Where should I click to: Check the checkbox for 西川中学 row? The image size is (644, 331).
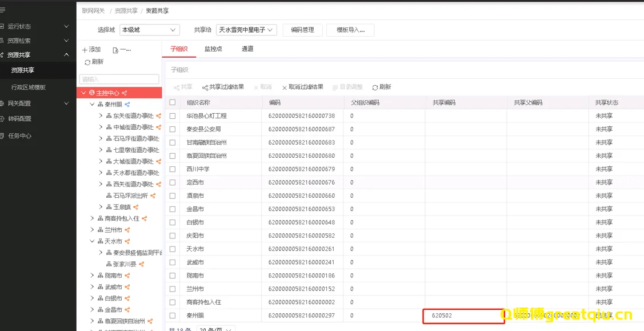[x=172, y=168]
